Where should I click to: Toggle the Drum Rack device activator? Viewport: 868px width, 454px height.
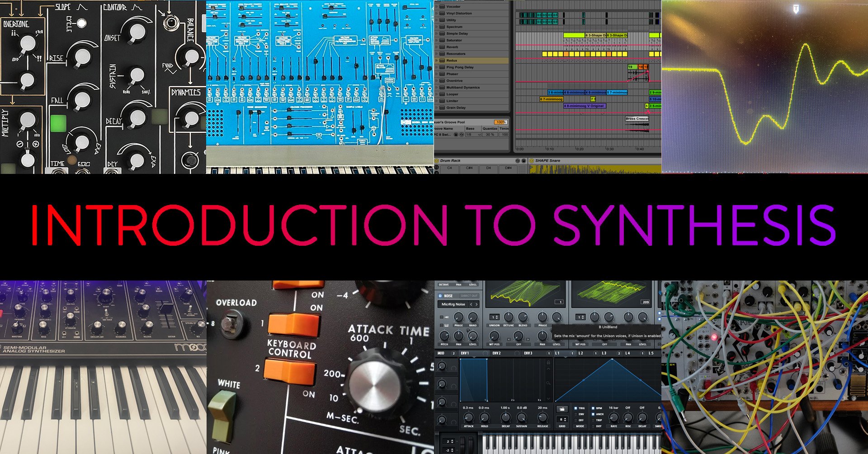(x=437, y=161)
